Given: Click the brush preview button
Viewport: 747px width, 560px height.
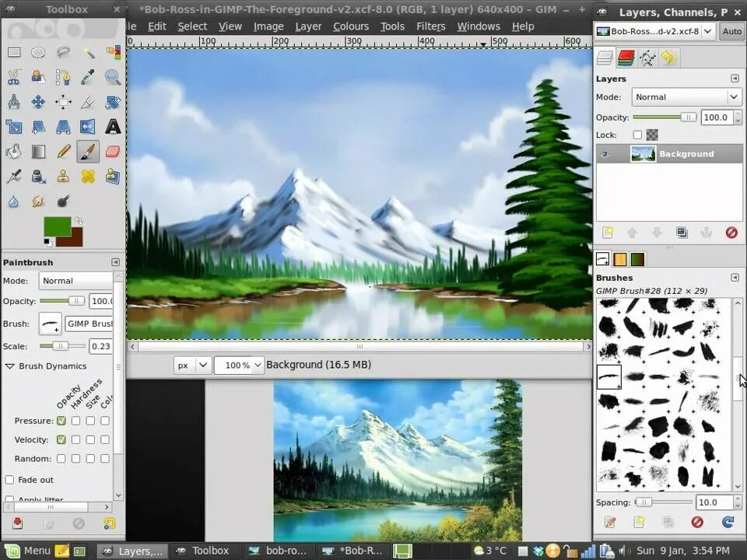Looking at the screenshot, I should click(x=50, y=324).
